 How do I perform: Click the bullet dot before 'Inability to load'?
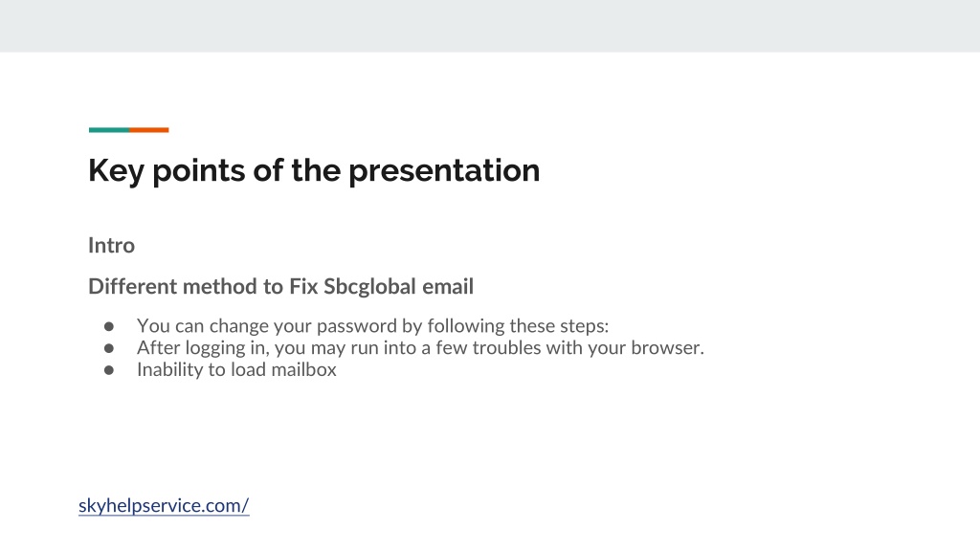[x=109, y=370]
